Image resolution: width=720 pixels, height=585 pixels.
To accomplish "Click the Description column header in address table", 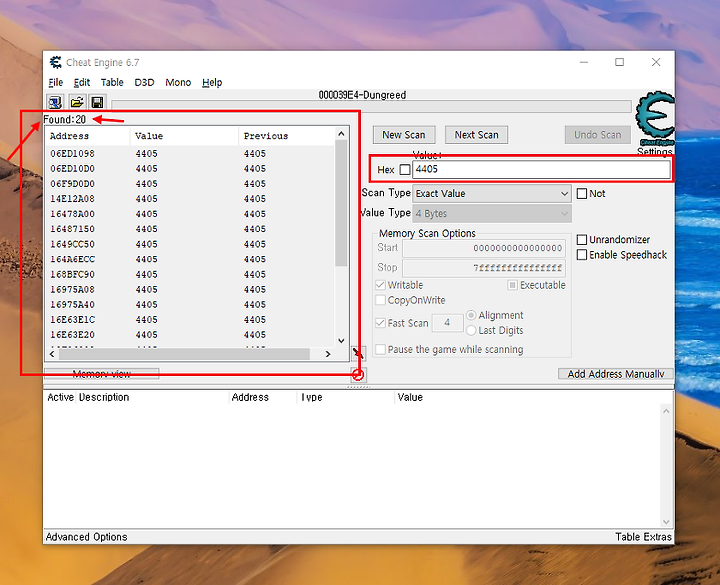I will click(152, 397).
